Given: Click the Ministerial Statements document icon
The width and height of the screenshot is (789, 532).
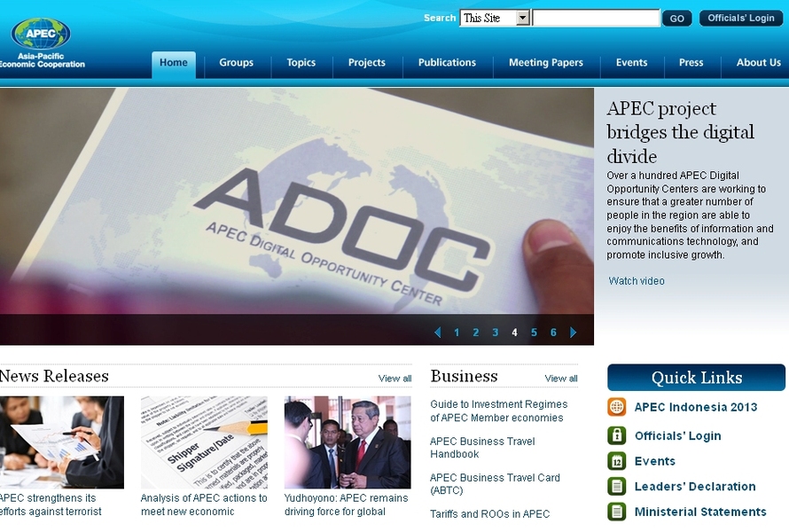Looking at the screenshot, I should pos(617,512).
